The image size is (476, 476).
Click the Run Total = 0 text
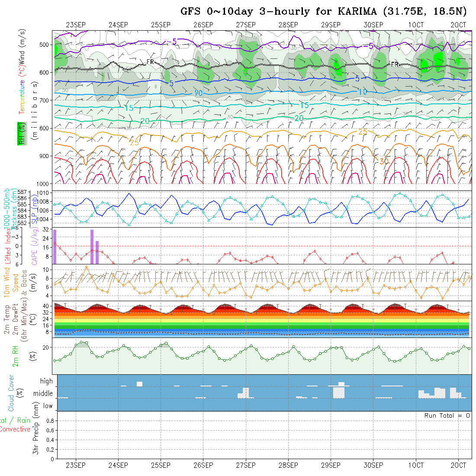pyautogui.click(x=447, y=415)
